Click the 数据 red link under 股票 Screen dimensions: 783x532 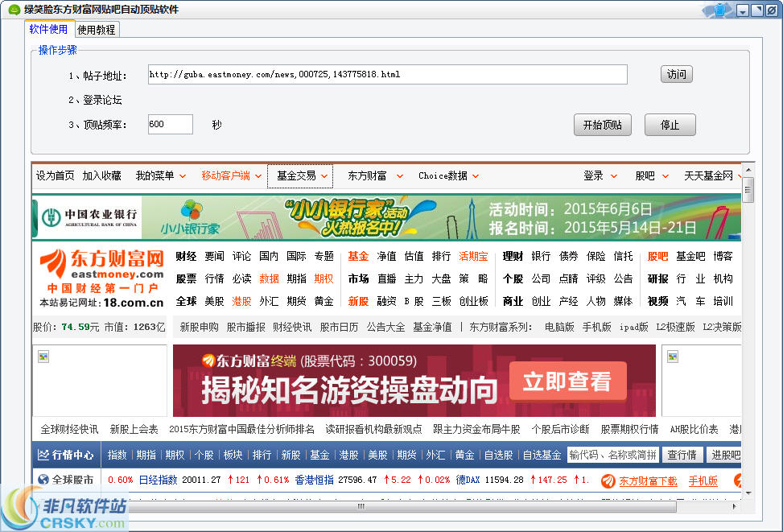269,278
